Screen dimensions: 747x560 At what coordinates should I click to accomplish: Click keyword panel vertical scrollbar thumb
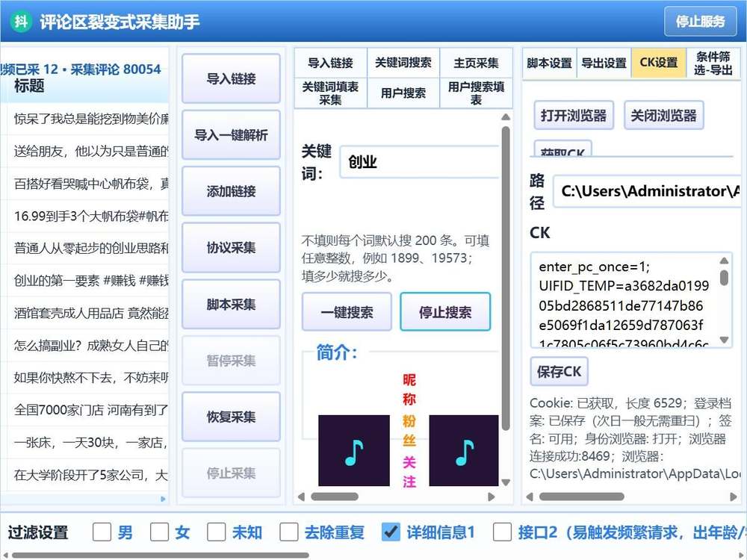(x=506, y=279)
